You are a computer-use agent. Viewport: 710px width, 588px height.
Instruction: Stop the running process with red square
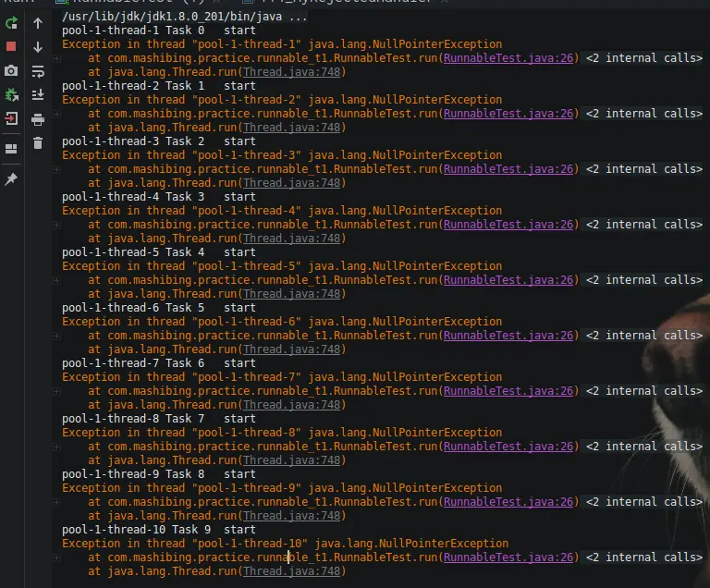(x=11, y=46)
